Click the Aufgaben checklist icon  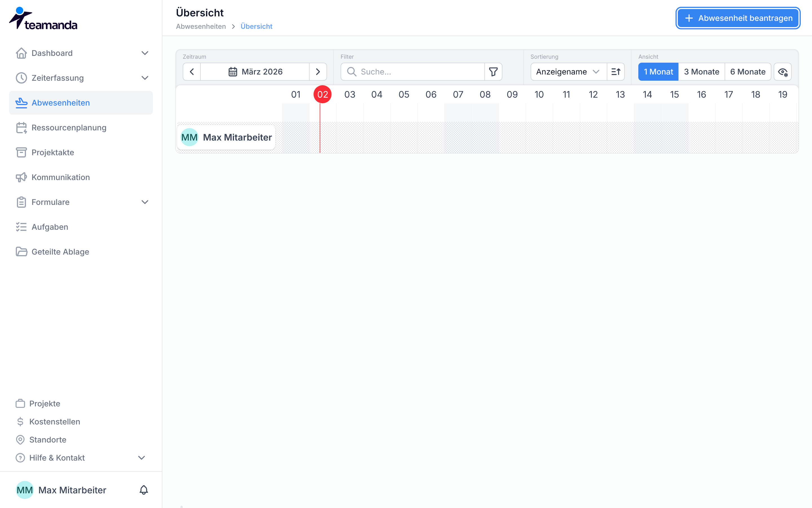click(21, 227)
